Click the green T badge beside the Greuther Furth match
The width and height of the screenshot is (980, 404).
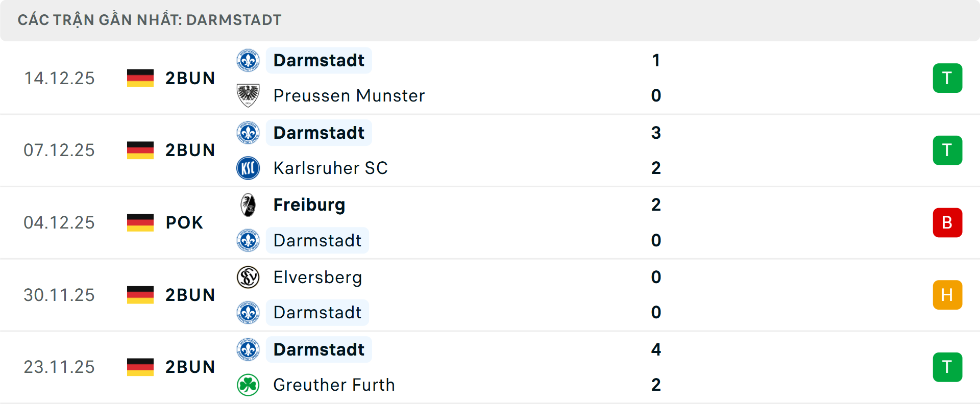(947, 367)
